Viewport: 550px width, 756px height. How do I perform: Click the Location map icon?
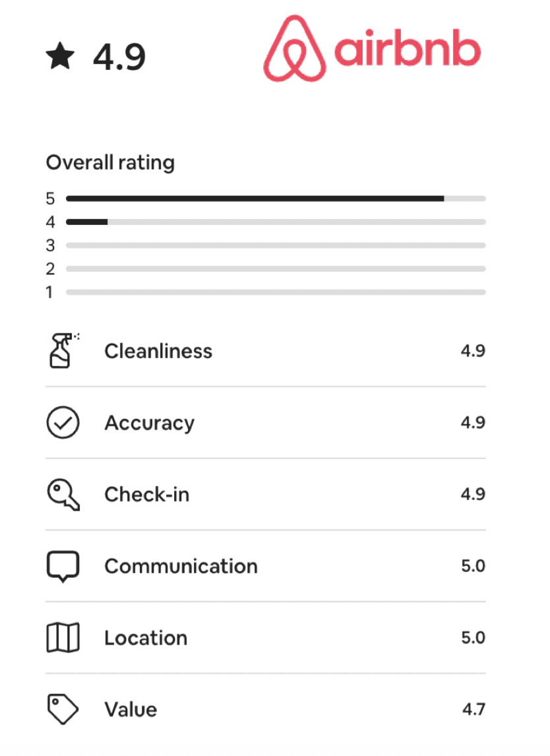coord(63,638)
